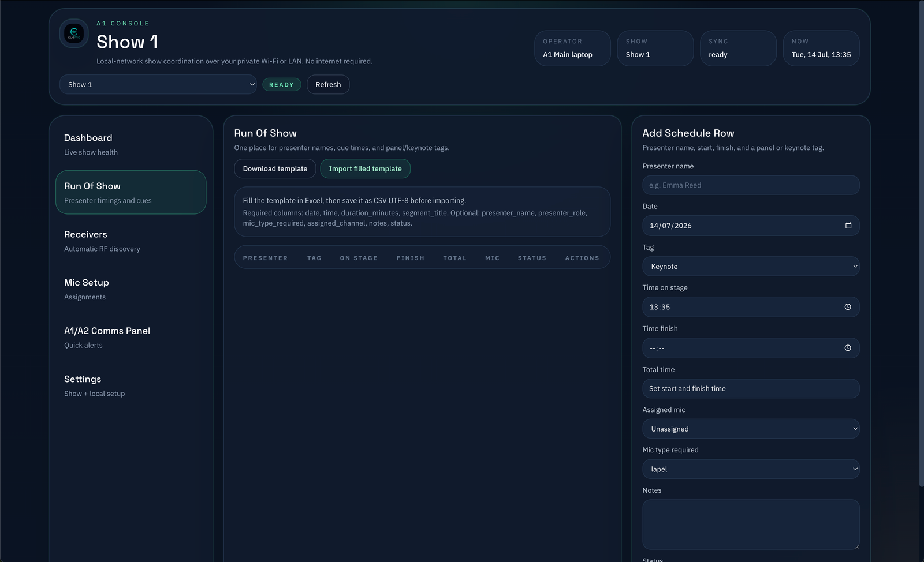Screen dimensions: 924x562
Task: Click the Notes textarea resize handle
Action: (x=856, y=546)
